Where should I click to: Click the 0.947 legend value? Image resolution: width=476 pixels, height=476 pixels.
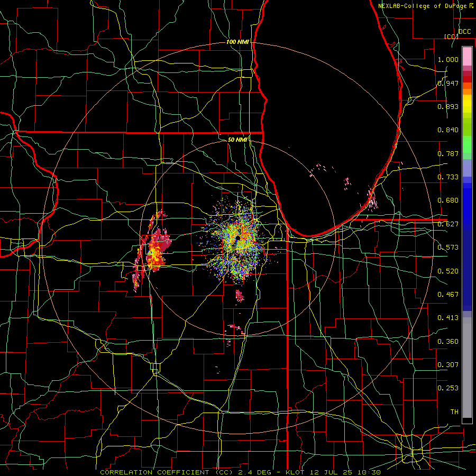[x=448, y=83]
